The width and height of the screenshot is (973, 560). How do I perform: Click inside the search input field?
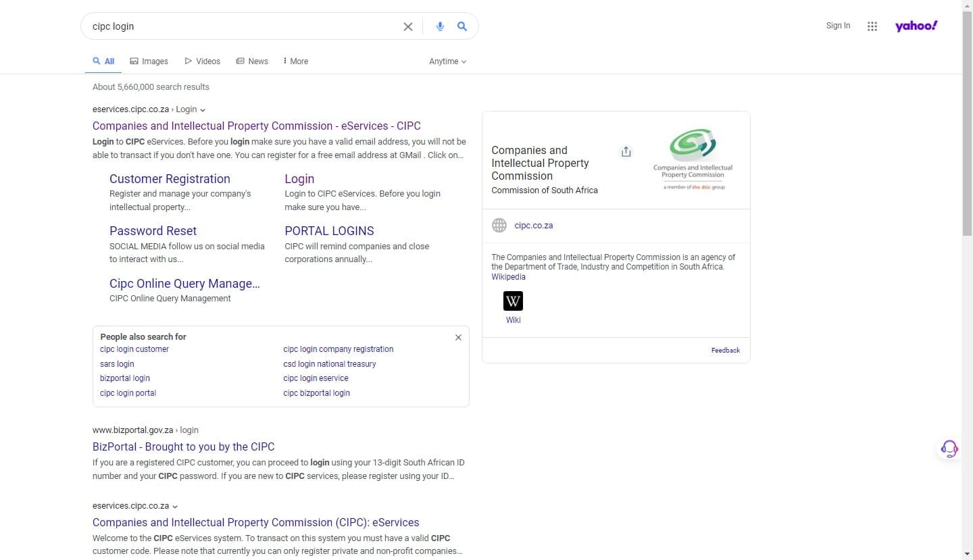pos(243,26)
